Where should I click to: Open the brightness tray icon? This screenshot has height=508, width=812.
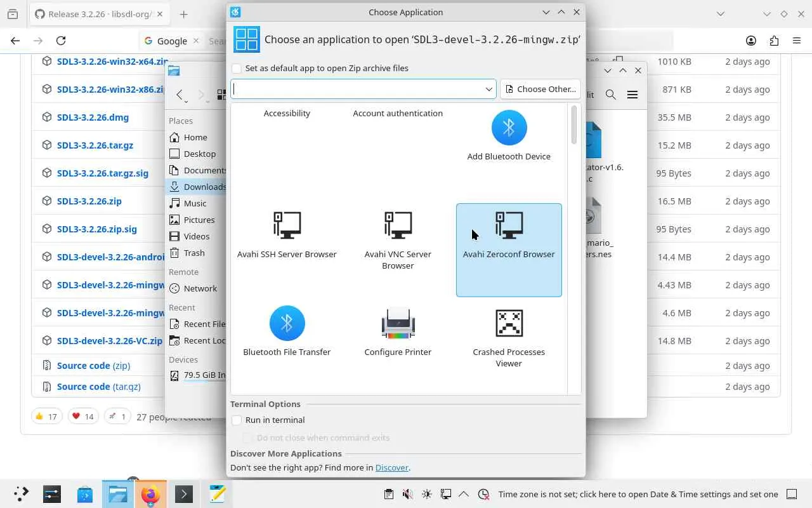[x=427, y=494]
